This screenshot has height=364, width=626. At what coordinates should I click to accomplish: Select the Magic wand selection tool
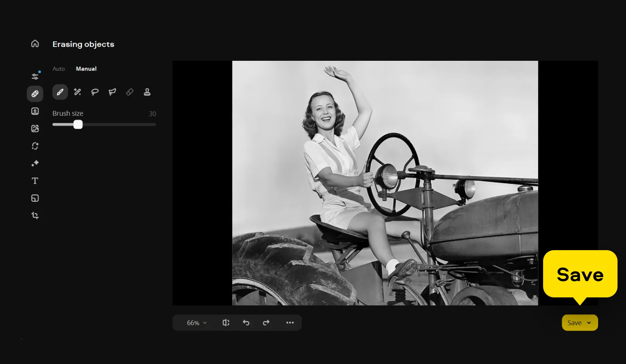[x=77, y=92]
